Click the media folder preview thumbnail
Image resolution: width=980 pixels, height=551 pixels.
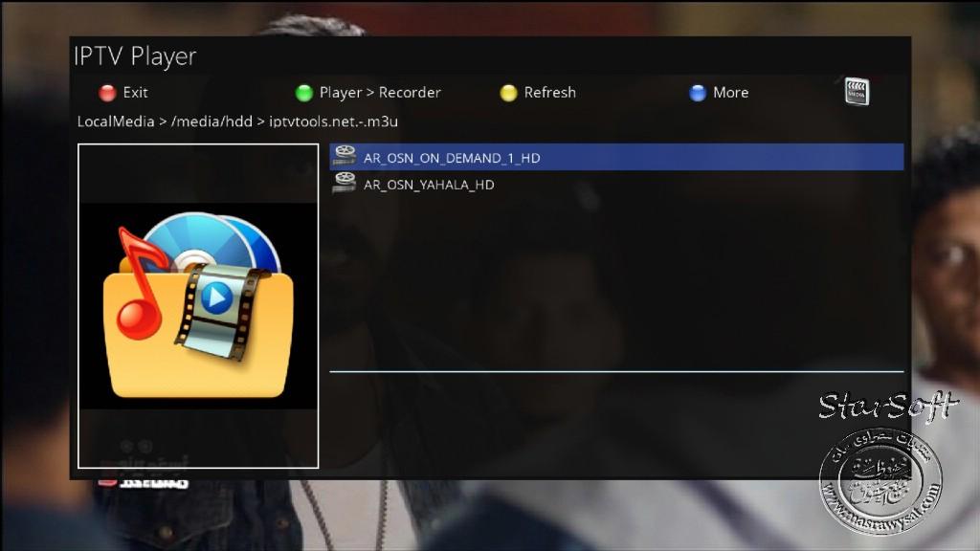(198, 306)
